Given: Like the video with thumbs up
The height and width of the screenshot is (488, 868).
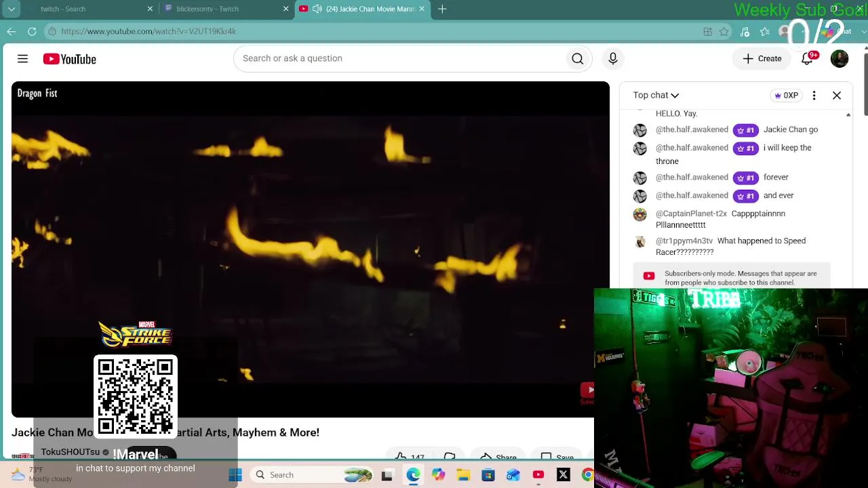Looking at the screenshot, I should [x=410, y=457].
